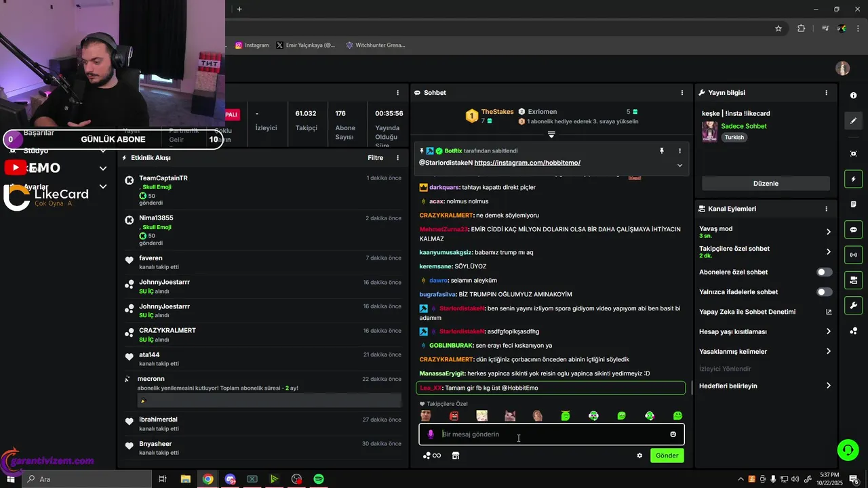Open the Windows notification center icon
Screen dimensions: 868x488
click(854, 479)
